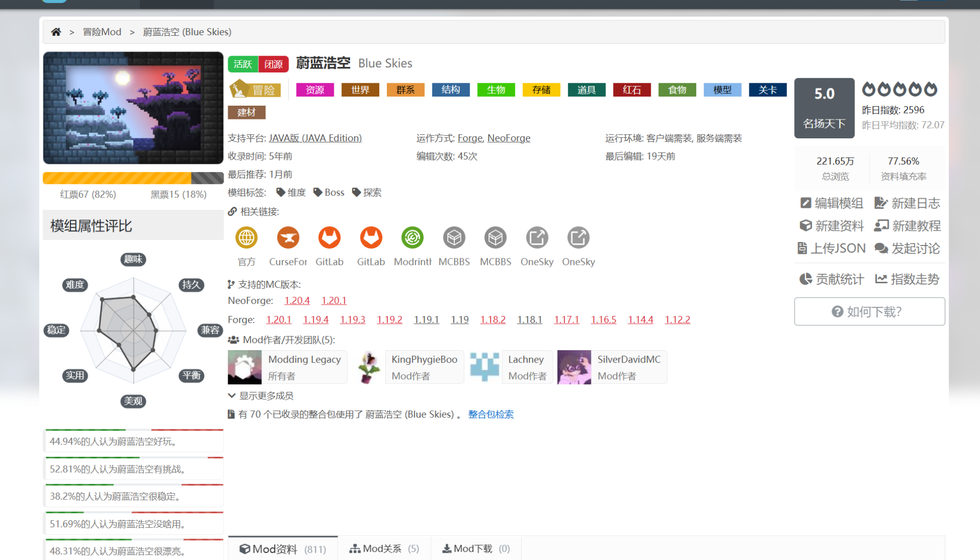Open the CurseForge link icon
The width and height of the screenshot is (980, 560).
click(288, 237)
